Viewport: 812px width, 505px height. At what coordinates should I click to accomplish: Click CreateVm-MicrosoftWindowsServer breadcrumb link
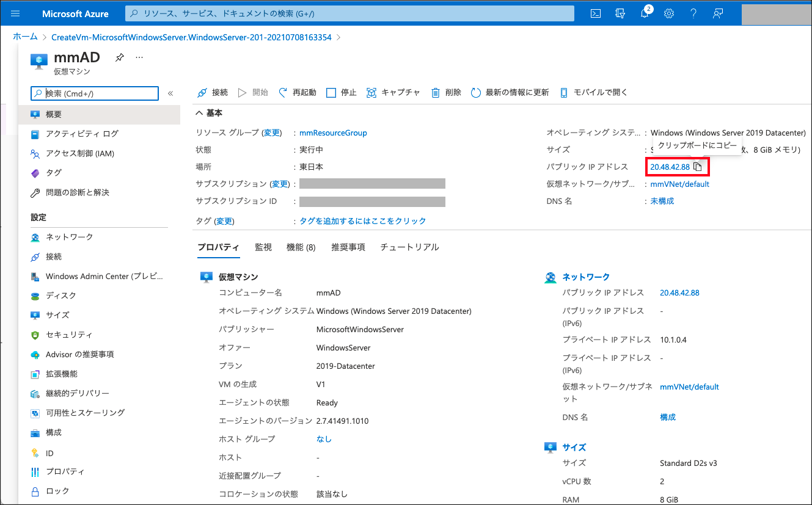tap(191, 37)
